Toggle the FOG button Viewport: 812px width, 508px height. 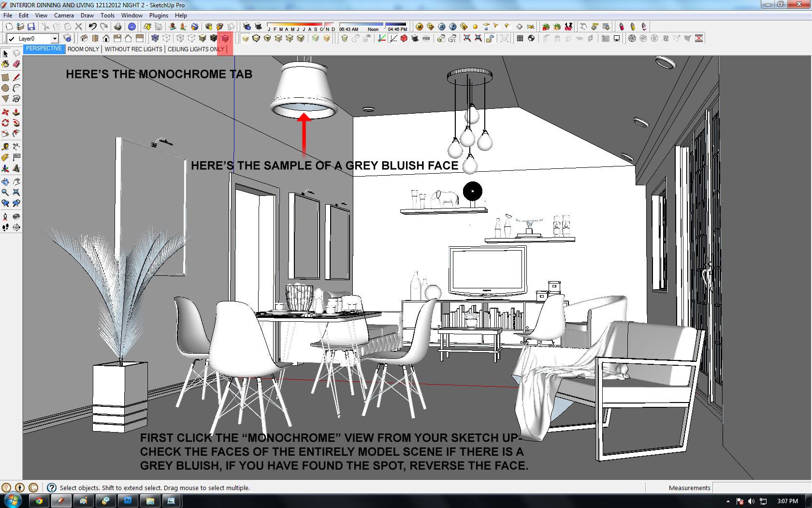coord(426,38)
